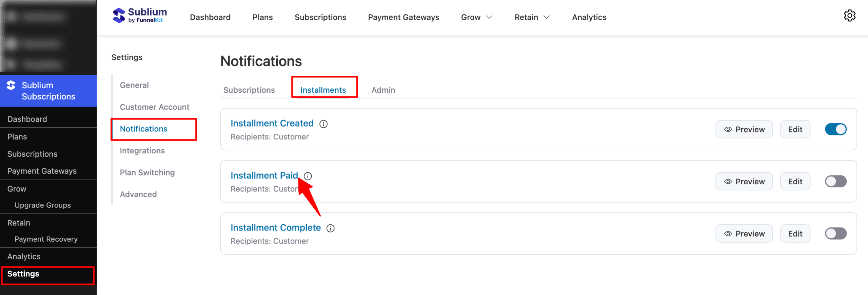Enable the Installment Paid notification
868x295 pixels.
pos(835,181)
